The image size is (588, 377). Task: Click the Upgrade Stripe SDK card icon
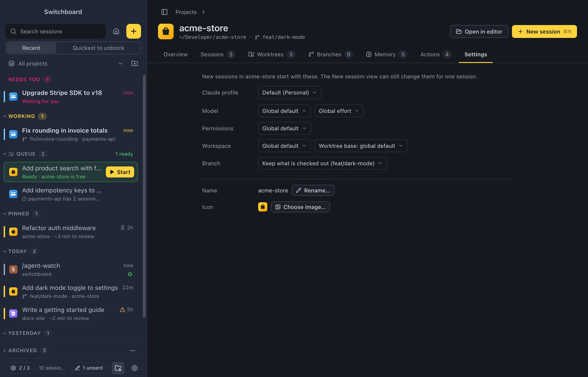pyautogui.click(x=13, y=97)
